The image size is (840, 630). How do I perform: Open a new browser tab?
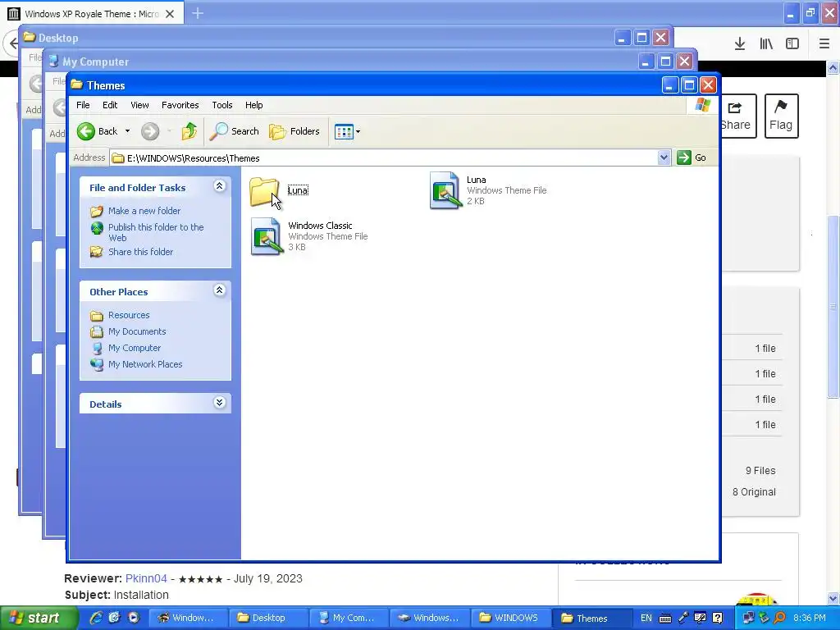198,13
